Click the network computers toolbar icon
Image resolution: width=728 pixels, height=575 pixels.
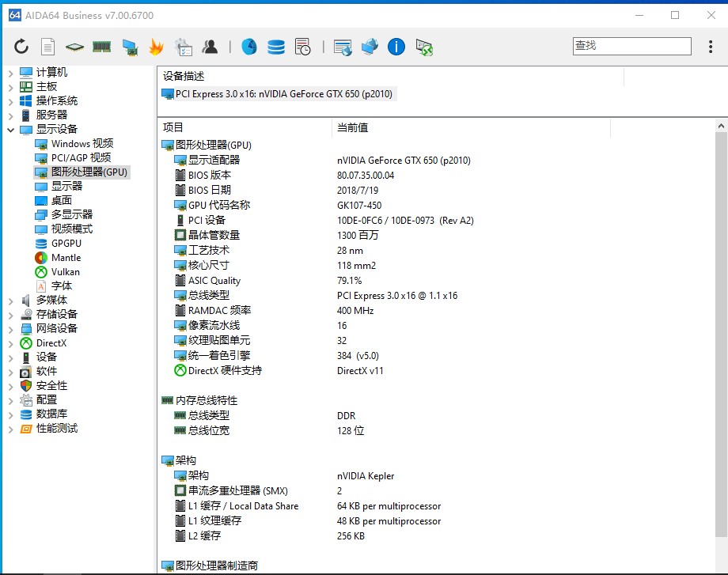point(370,47)
